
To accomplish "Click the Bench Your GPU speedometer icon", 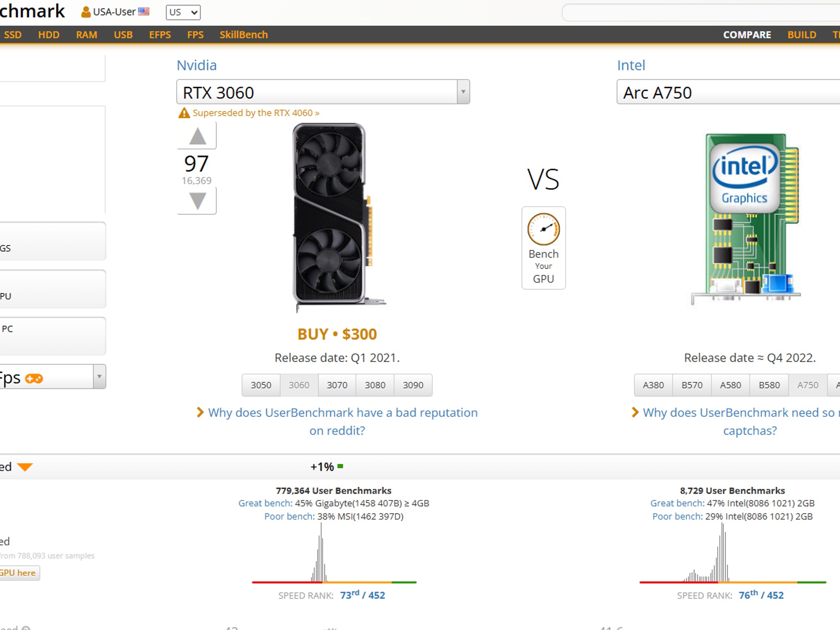I will pyautogui.click(x=543, y=229).
